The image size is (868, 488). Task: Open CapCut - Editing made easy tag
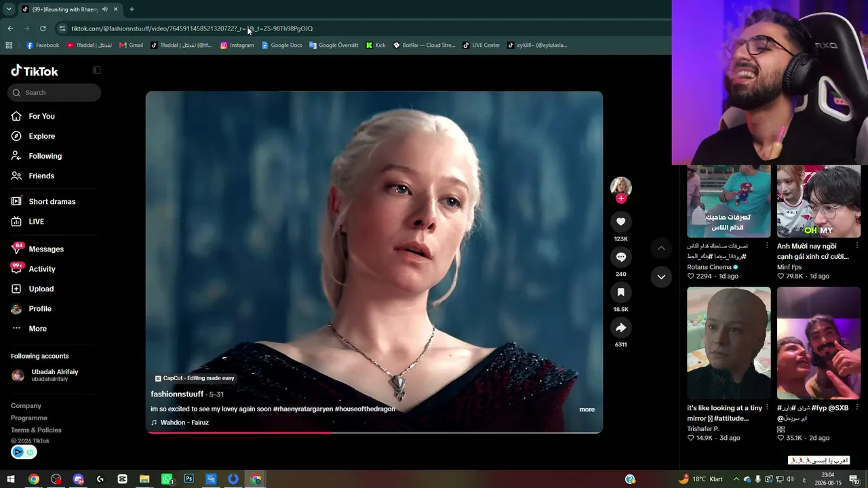pos(195,378)
